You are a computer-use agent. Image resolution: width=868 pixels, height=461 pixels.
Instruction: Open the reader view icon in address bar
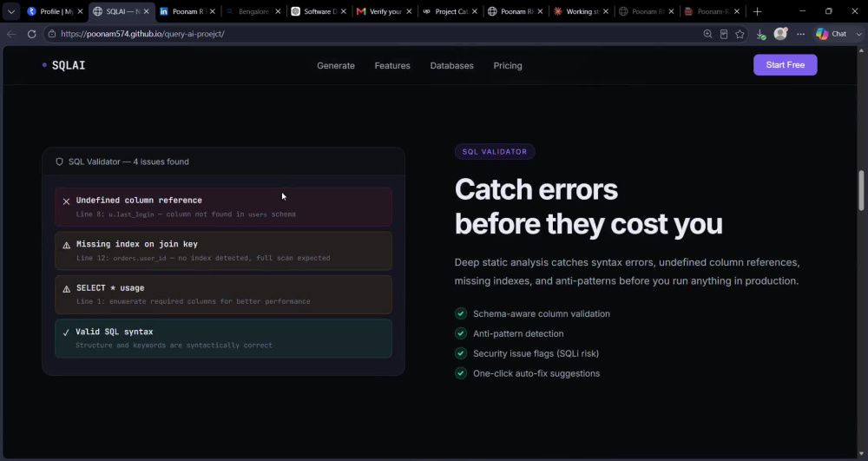[x=724, y=34]
